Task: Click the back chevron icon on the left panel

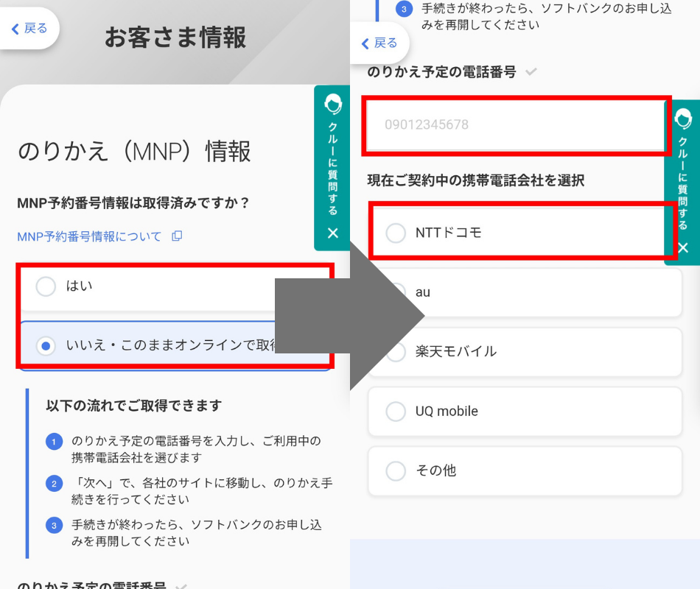Action: pyautogui.click(x=16, y=27)
